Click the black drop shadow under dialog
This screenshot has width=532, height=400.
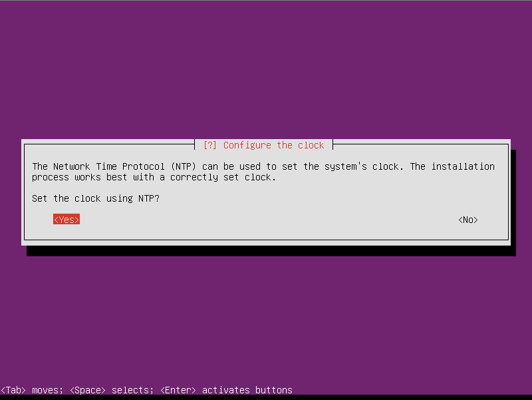[271, 251]
